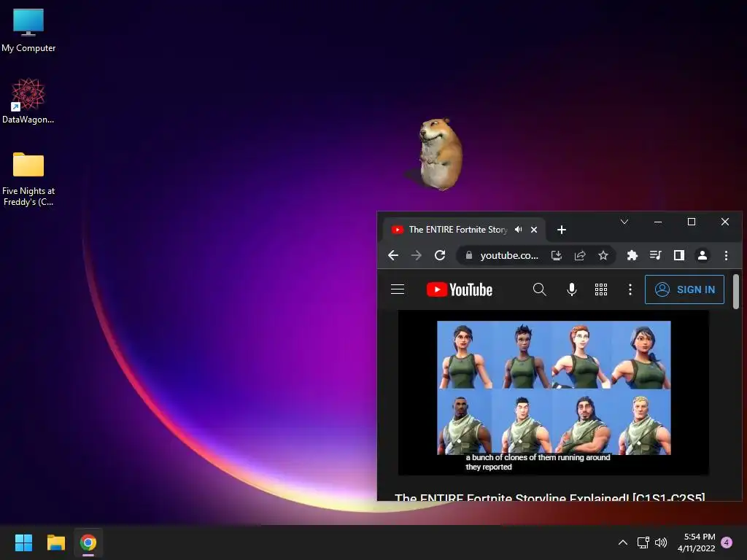747x560 pixels.
Task: Open File Explorer from taskbar
Action: [55, 542]
